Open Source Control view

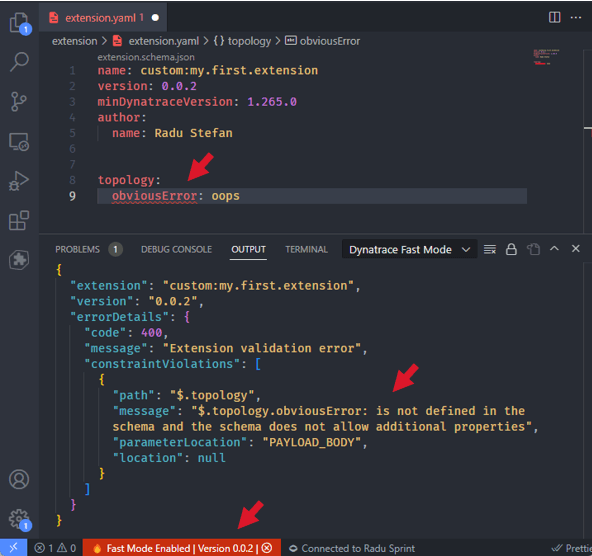coord(19,102)
